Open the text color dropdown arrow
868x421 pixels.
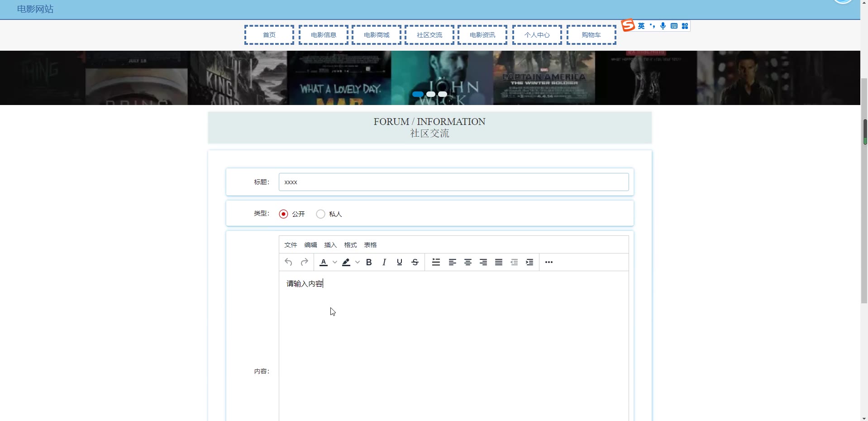tap(334, 262)
